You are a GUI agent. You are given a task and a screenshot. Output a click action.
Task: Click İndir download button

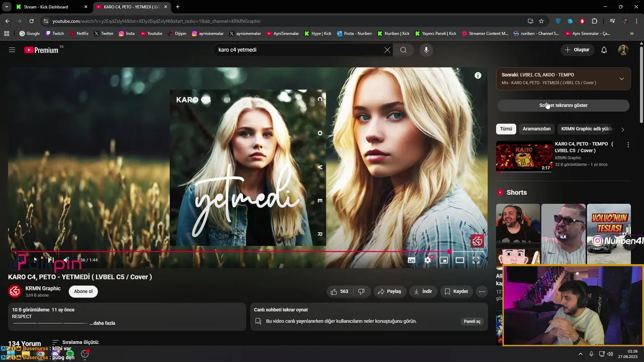(x=423, y=292)
